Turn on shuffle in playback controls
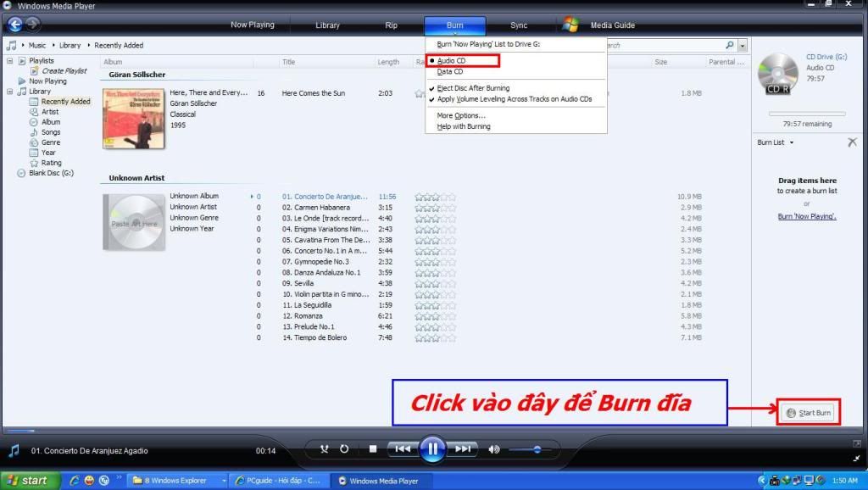 point(325,449)
